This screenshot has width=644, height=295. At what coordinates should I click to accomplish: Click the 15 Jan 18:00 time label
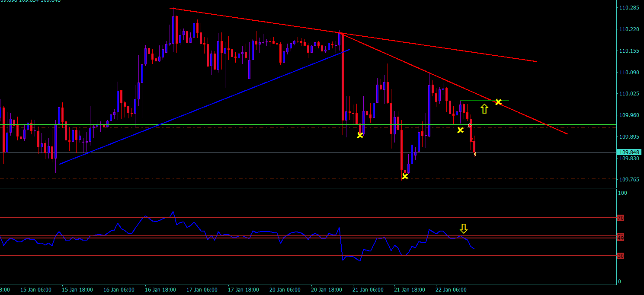click(77, 290)
